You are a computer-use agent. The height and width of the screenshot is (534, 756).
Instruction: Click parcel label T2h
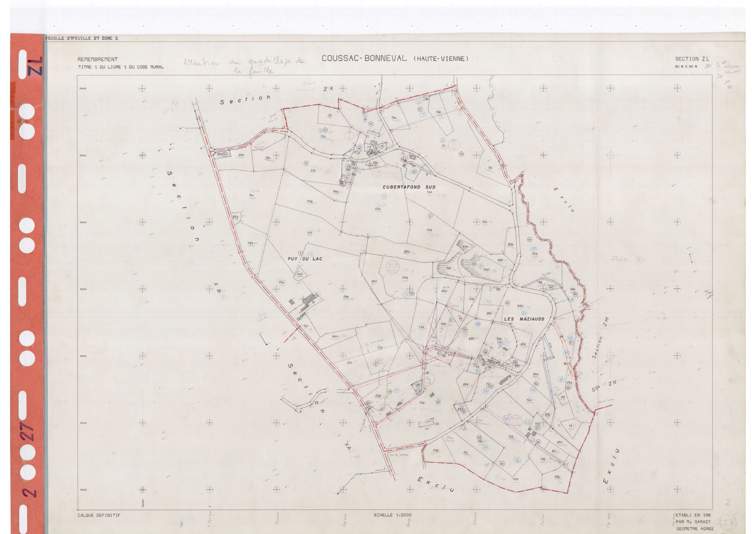coord(349,363)
